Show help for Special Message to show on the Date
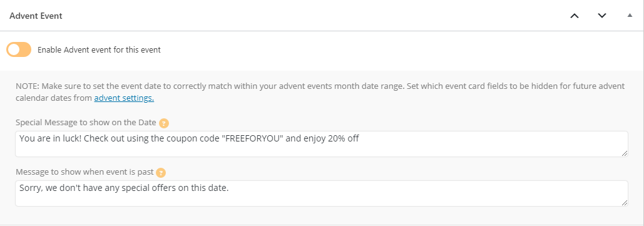Screen dimensions: 644x226 coord(164,123)
